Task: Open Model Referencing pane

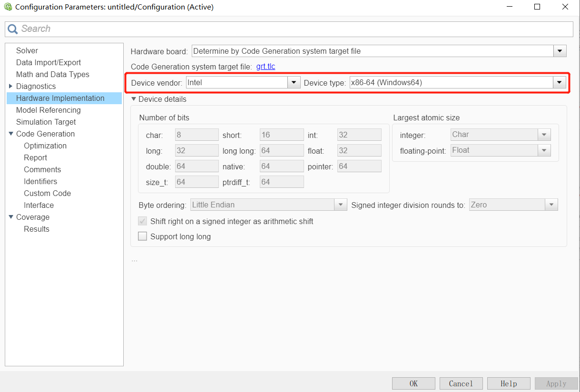Action: (48, 110)
